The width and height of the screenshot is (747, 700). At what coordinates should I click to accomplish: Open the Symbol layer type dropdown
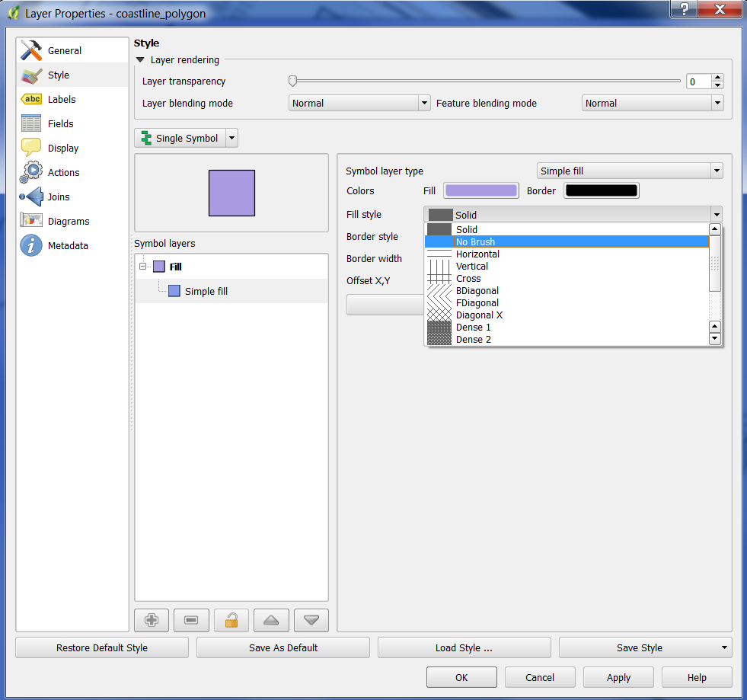pyautogui.click(x=629, y=171)
